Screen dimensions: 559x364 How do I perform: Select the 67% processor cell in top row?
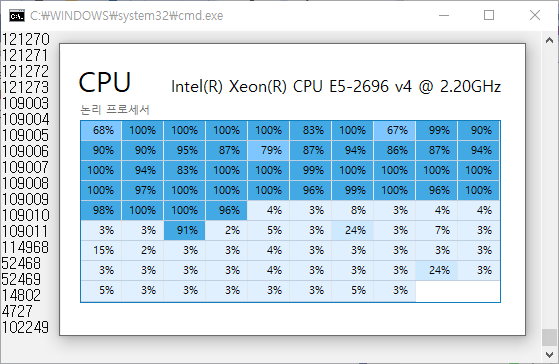[x=395, y=130]
